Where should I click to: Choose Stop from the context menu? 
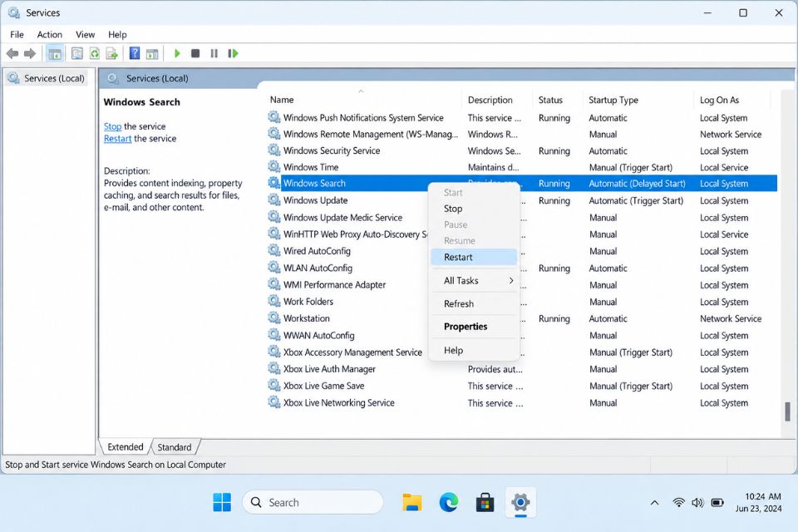474,208
